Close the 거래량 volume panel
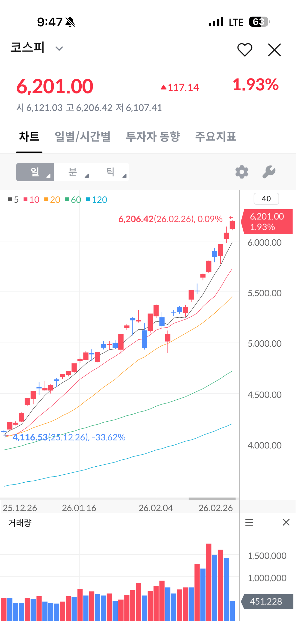Viewport: 296px width, 644px height. (x=286, y=522)
